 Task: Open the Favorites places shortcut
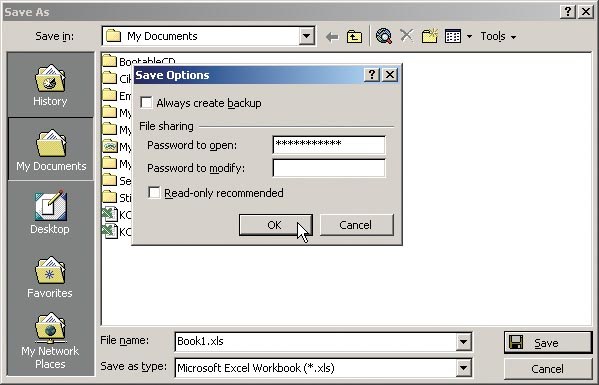tap(50, 277)
